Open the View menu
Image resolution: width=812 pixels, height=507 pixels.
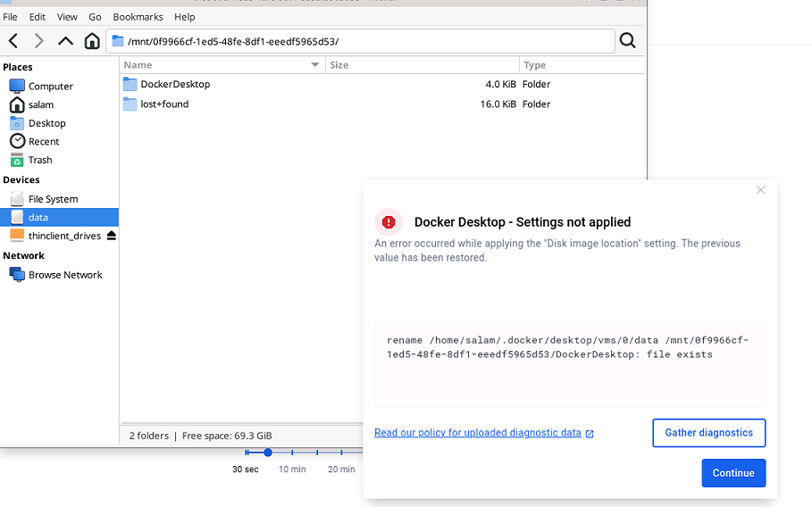point(67,17)
